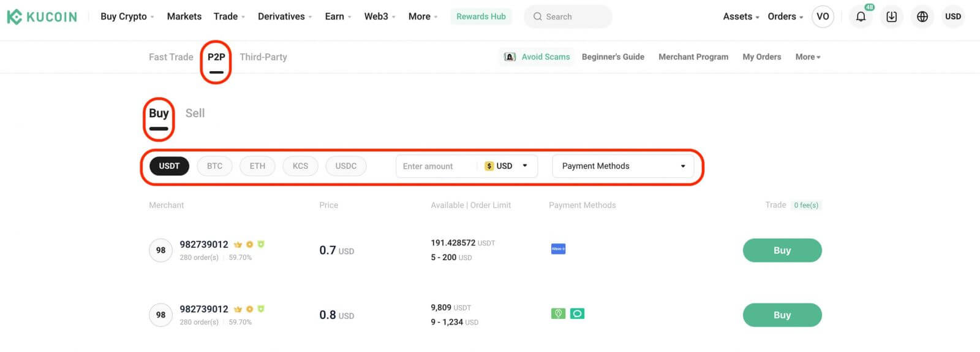Viewport: 980px width, 352px height.
Task: Switch to the Sell tab
Action: coord(195,113)
